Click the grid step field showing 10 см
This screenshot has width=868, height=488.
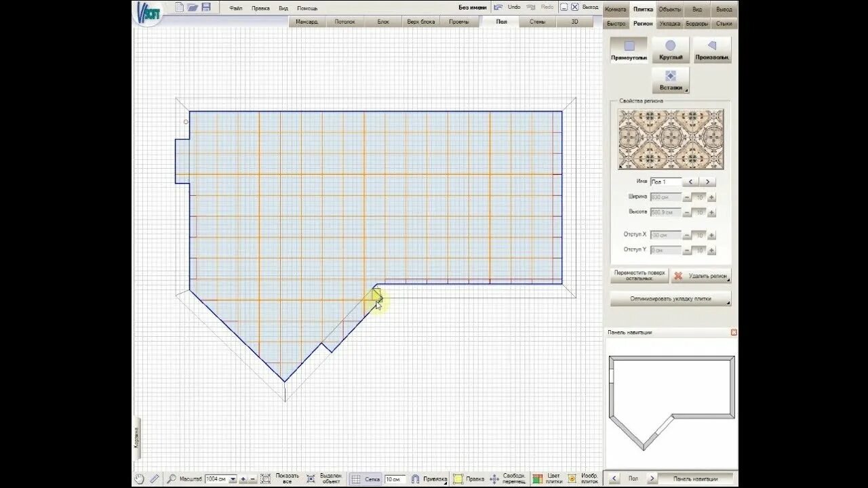pyautogui.click(x=395, y=479)
